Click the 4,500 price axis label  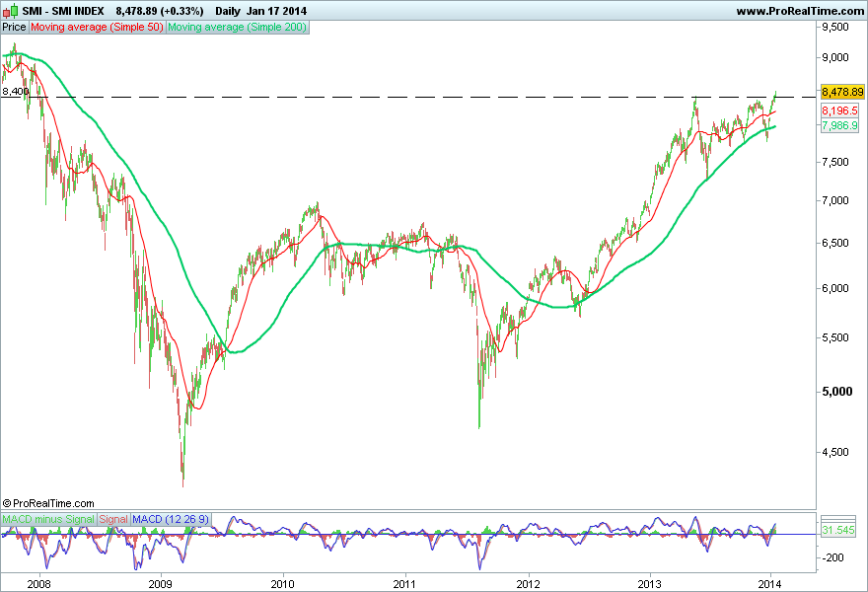click(x=835, y=453)
